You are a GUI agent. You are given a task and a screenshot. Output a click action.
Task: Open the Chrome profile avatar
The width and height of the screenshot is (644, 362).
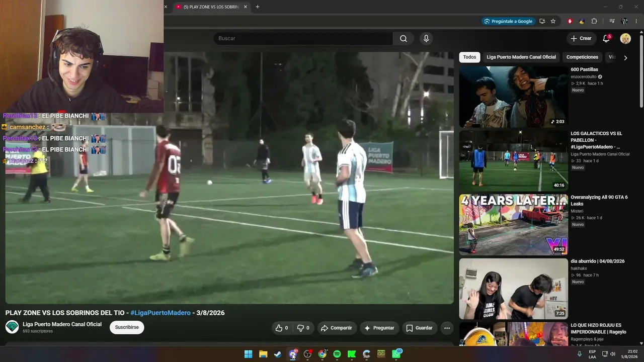pyautogui.click(x=624, y=21)
